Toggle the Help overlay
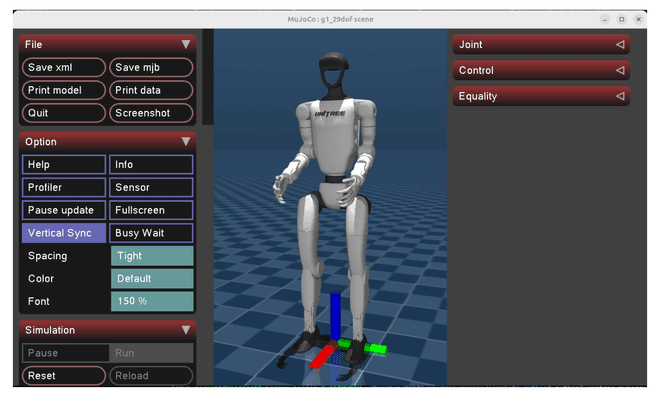The width and height of the screenshot is (660, 400). click(64, 165)
